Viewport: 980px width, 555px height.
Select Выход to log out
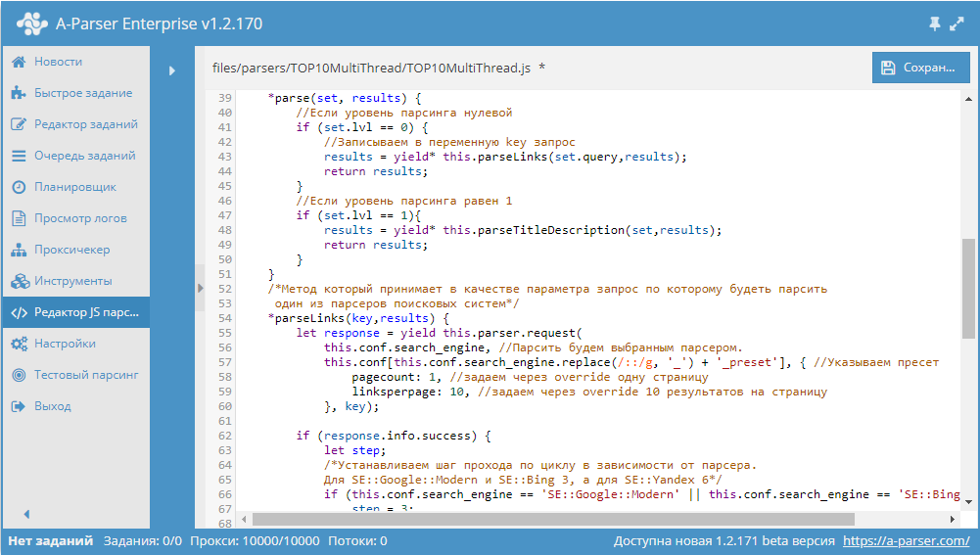(52, 406)
